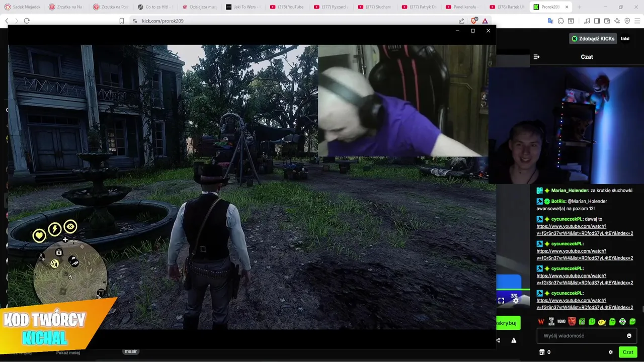
Task: Open the Google Translate extension icon
Action: [x=550, y=21]
